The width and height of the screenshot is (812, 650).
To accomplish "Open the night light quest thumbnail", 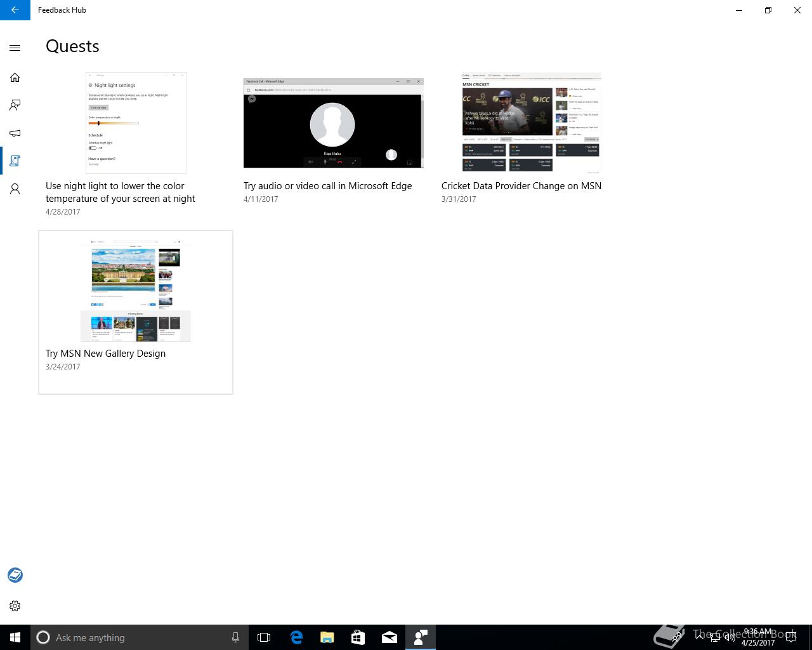I will [x=136, y=123].
